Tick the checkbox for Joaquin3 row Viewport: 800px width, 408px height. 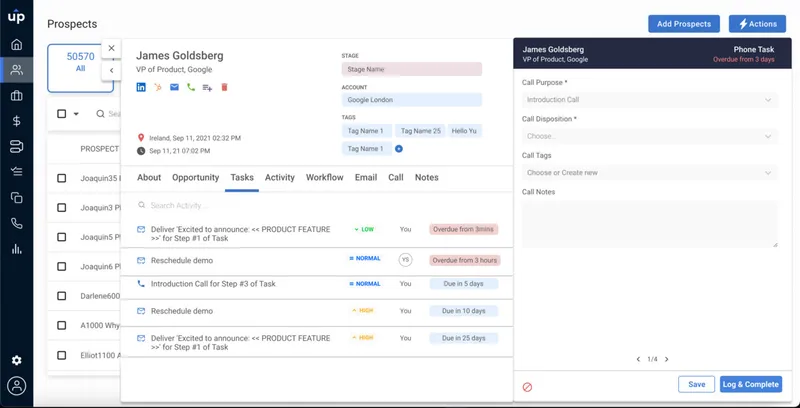pos(62,208)
